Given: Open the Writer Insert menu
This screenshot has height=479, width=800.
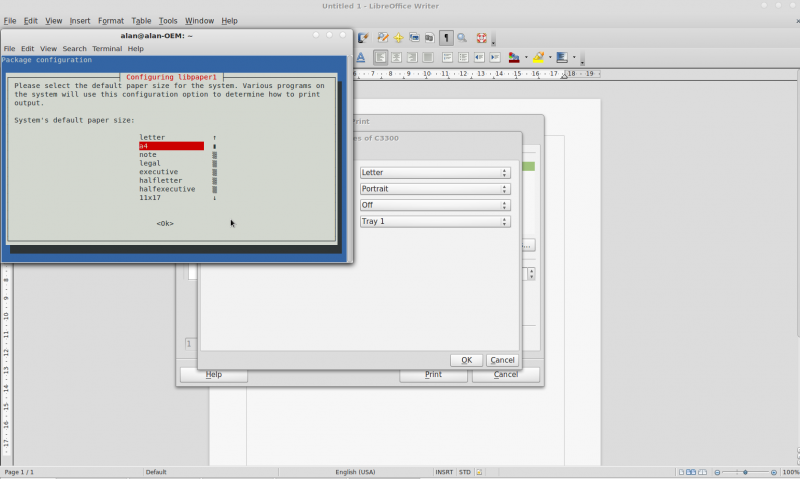Looking at the screenshot, I should [x=80, y=21].
